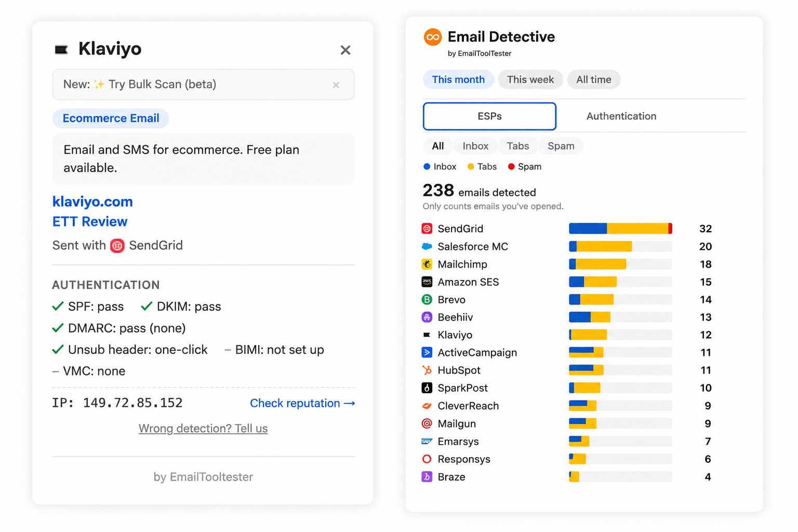Image resolution: width=798 pixels, height=532 pixels.
Task: Click the Beehiiv row label
Action: [x=455, y=317]
